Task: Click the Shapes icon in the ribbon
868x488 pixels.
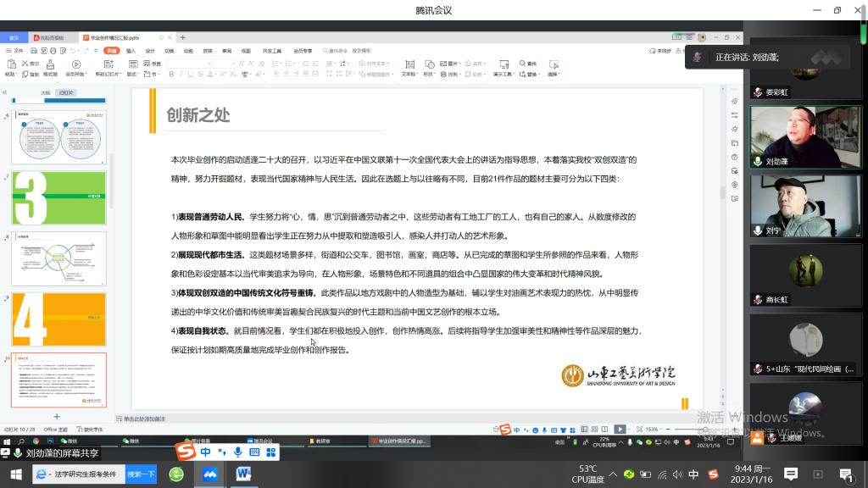Action: (x=429, y=65)
